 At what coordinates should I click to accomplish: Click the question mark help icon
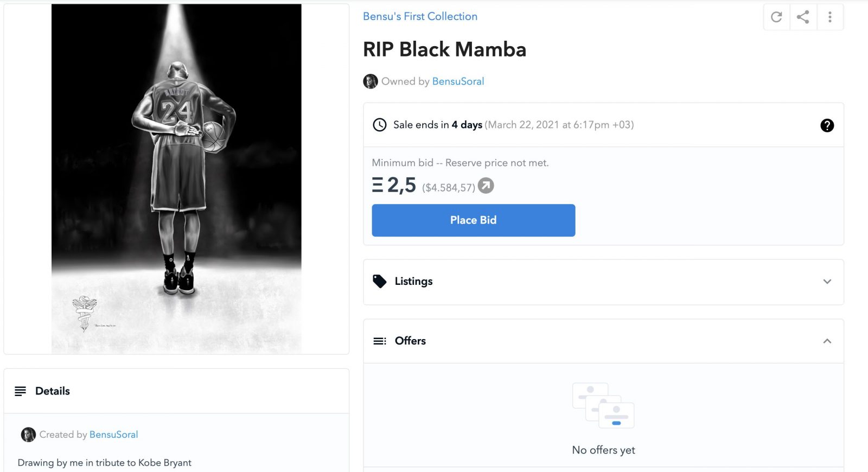(827, 125)
